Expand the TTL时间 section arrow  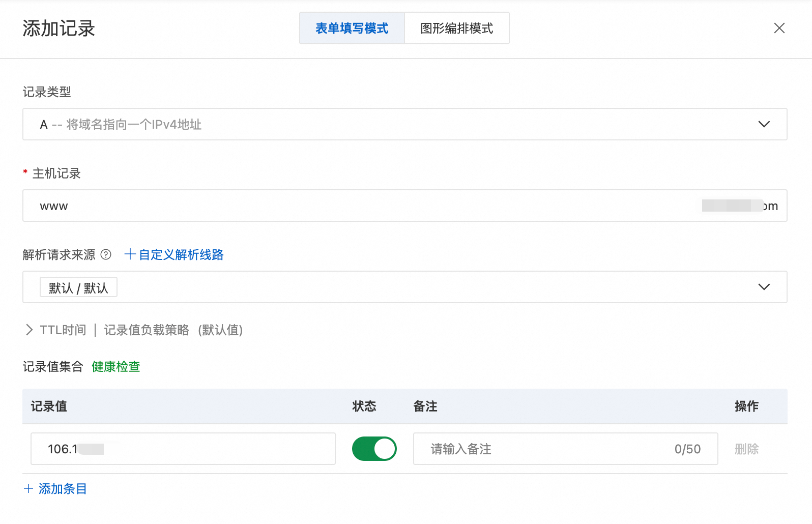(x=29, y=330)
